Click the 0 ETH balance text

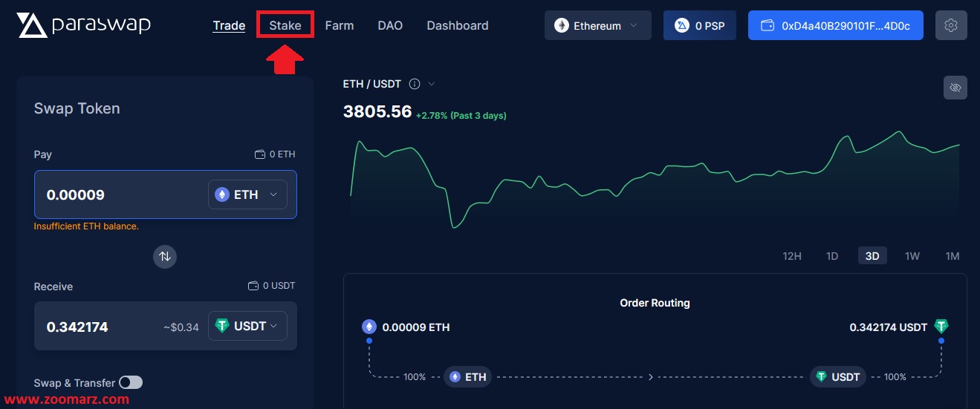(x=282, y=154)
